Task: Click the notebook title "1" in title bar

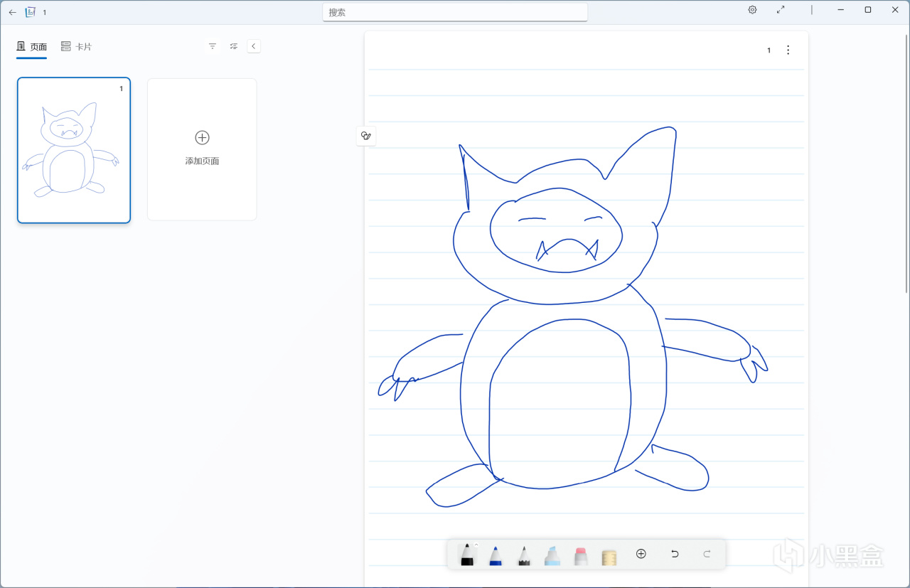Action: (44, 12)
